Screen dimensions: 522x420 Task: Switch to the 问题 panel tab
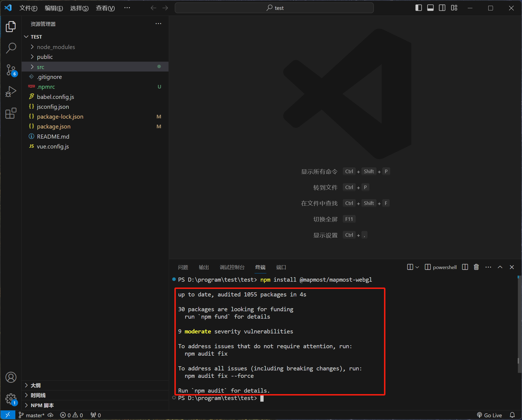pos(183,267)
